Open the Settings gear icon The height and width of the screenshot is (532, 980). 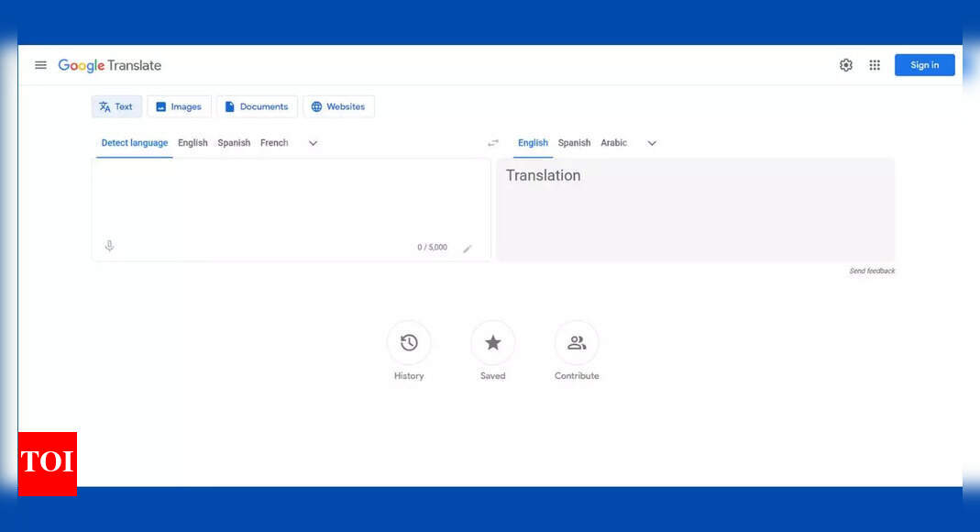845,65
